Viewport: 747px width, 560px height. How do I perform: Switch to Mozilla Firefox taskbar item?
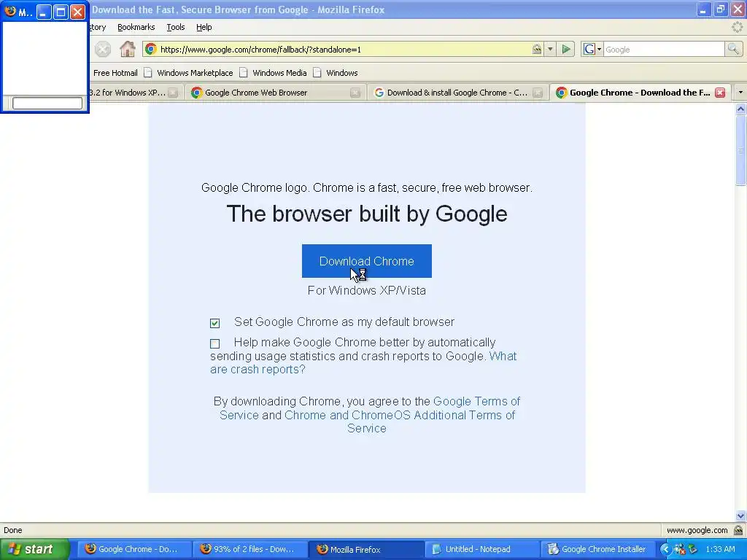tap(366, 549)
